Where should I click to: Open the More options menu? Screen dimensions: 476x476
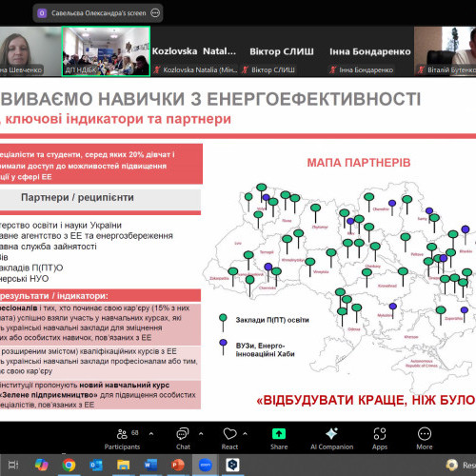click(425, 439)
